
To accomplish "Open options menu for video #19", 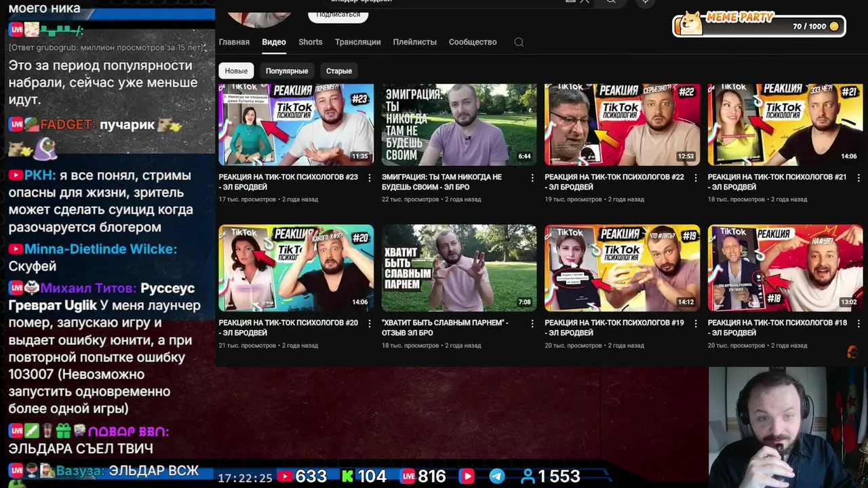I will tap(696, 323).
